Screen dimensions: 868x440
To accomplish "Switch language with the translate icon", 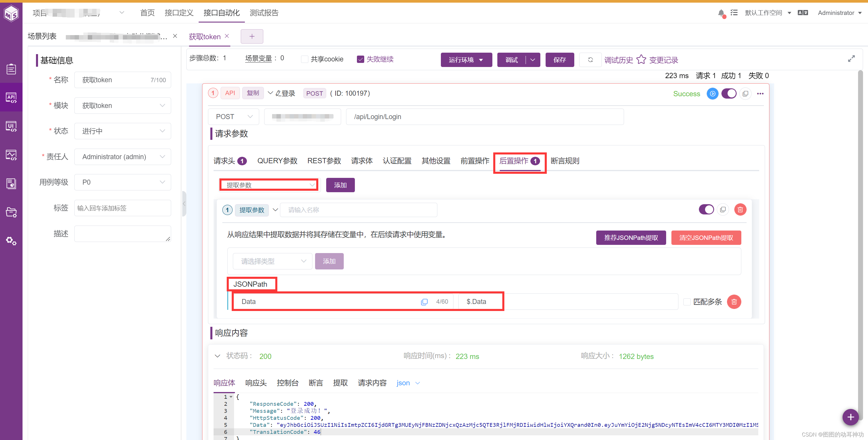I will coord(803,13).
